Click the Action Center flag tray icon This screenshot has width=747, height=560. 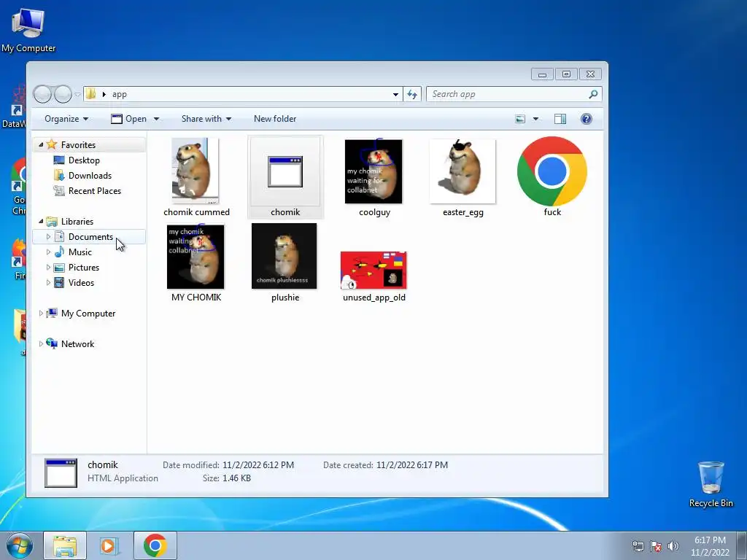[656, 546]
